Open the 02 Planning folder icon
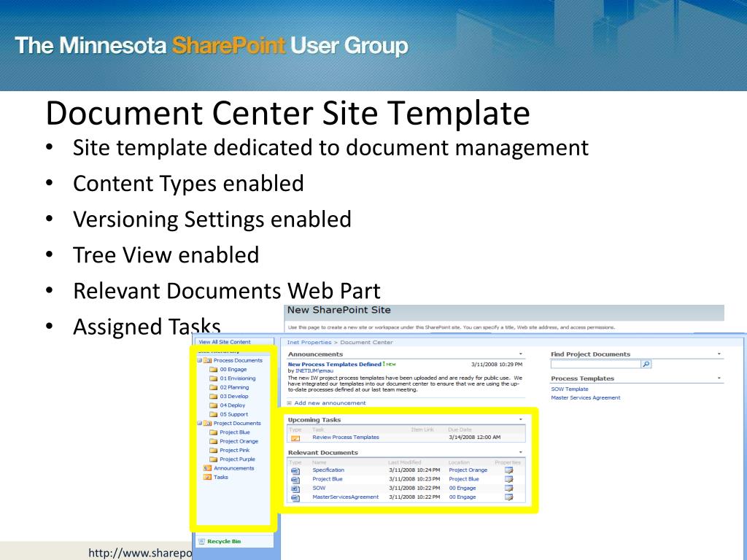 tap(214, 388)
